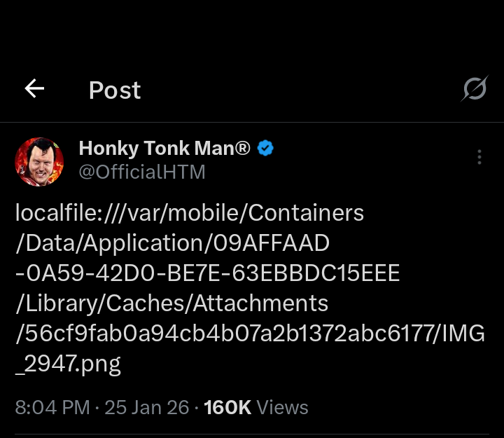The image size is (504, 438).
Task: Tap the /Library/Caches/Attachments path line
Action: tap(172, 303)
